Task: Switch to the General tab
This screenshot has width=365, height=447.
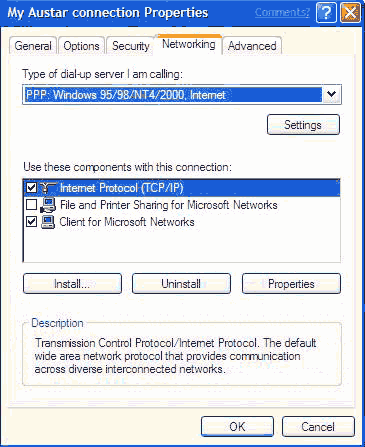Action: pos(33,46)
